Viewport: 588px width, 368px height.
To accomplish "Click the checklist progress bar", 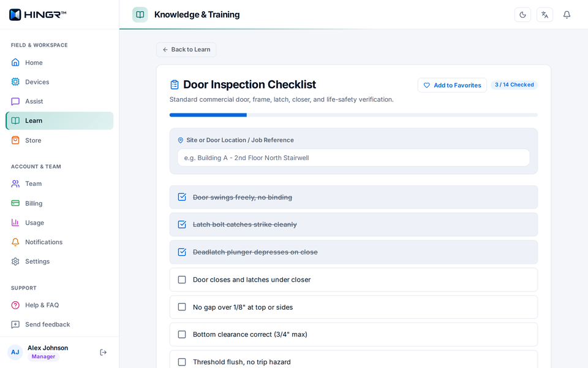I will click(x=353, y=115).
